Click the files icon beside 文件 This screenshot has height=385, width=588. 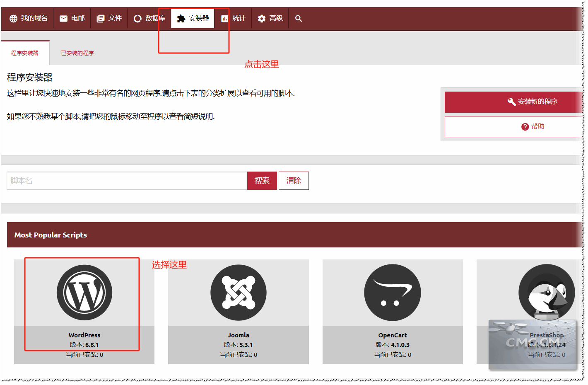[x=100, y=19]
